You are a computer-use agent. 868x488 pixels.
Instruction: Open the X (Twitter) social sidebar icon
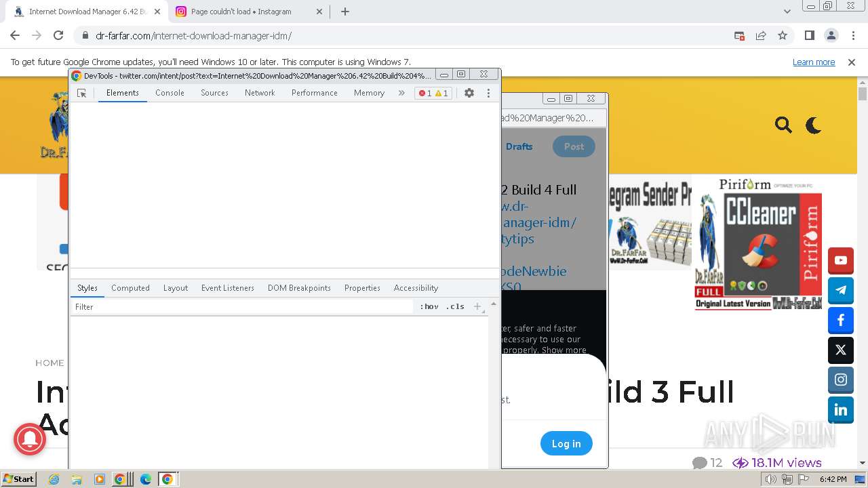tap(841, 350)
